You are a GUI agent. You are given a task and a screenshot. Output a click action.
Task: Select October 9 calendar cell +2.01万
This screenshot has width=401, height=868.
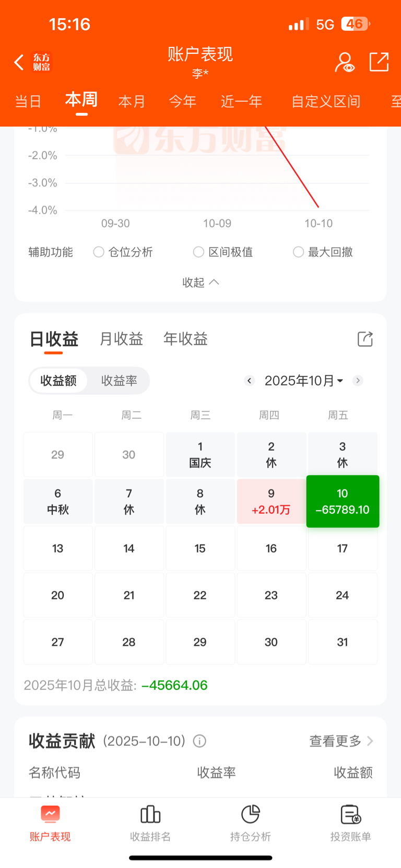point(271,501)
